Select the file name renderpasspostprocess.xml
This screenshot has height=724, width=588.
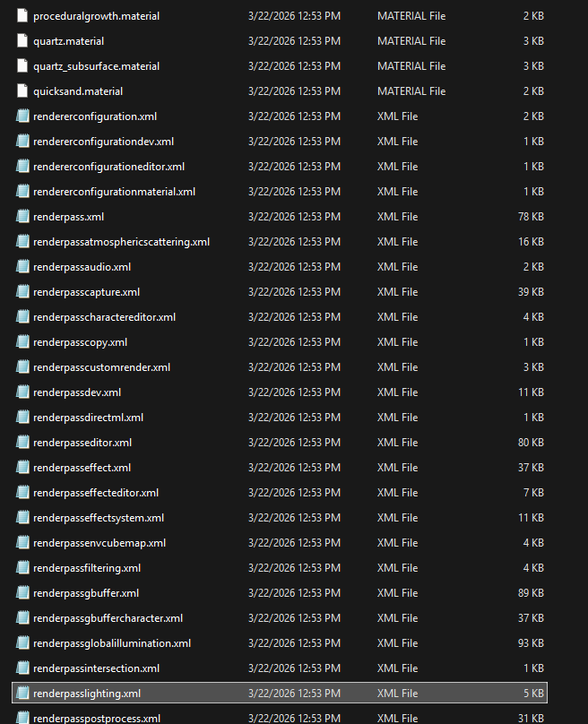(97, 719)
